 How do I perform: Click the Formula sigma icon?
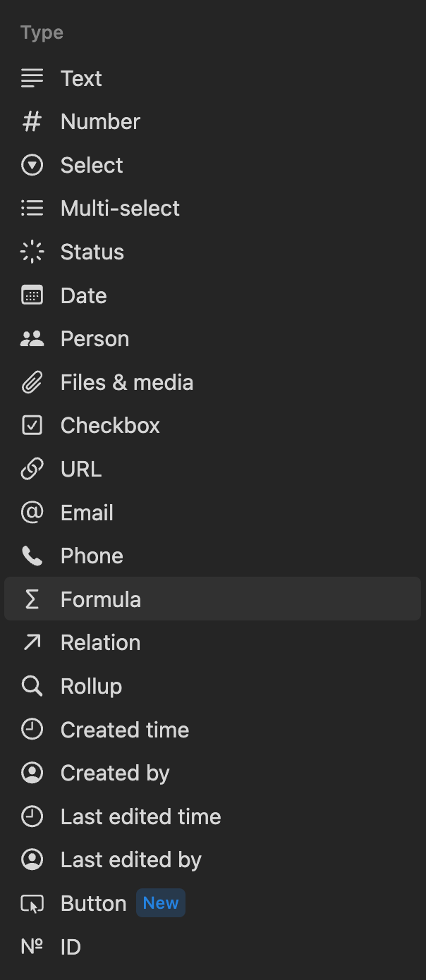click(32, 600)
